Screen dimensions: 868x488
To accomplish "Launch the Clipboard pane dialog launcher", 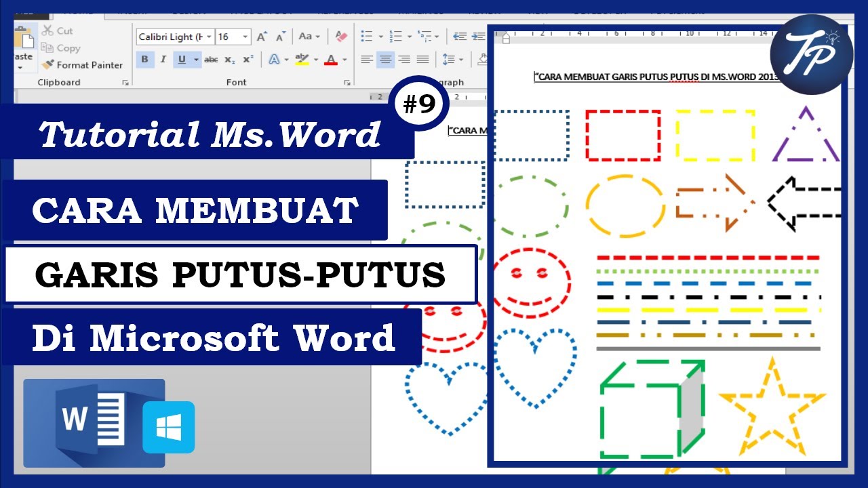I will coord(125,82).
